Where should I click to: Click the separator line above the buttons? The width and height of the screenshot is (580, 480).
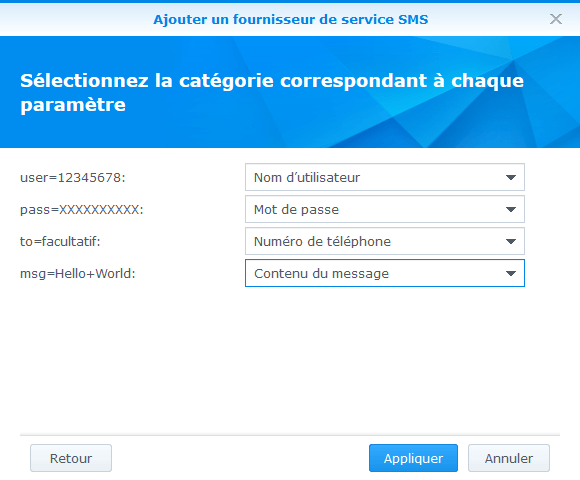tap(290, 435)
